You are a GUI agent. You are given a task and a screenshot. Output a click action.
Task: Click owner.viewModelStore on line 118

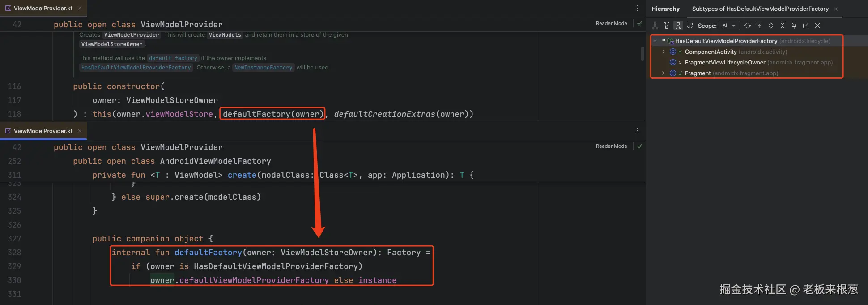pyautogui.click(x=165, y=114)
